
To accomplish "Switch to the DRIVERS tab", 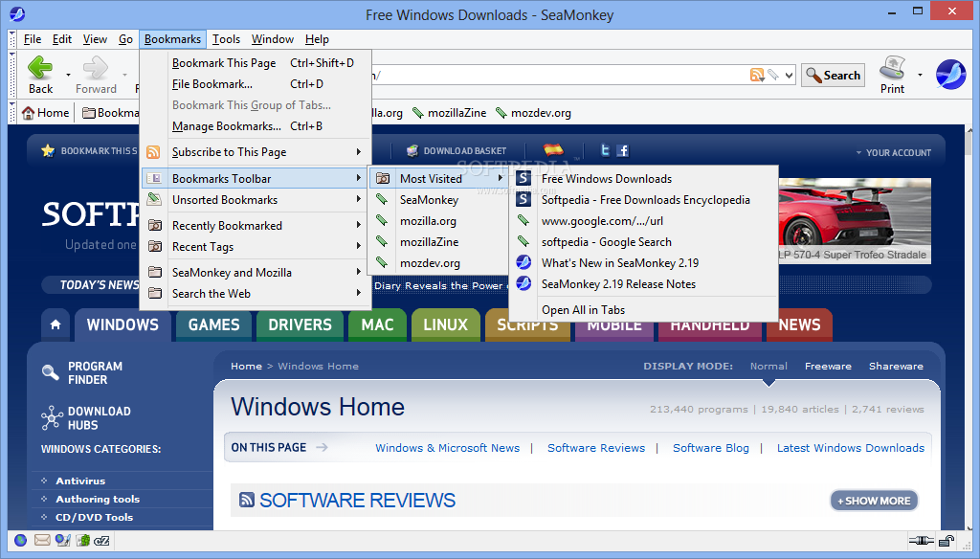I will click(x=300, y=325).
